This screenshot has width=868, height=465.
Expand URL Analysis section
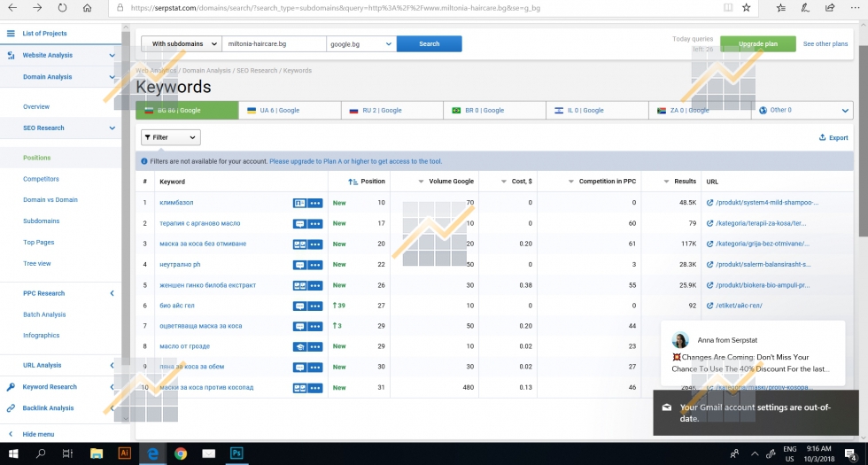click(112, 365)
